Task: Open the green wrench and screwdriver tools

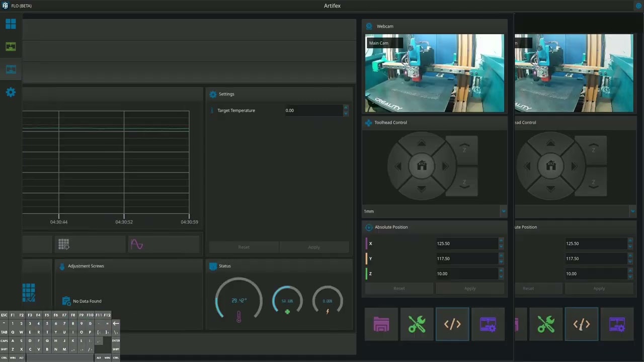Action: point(417,324)
